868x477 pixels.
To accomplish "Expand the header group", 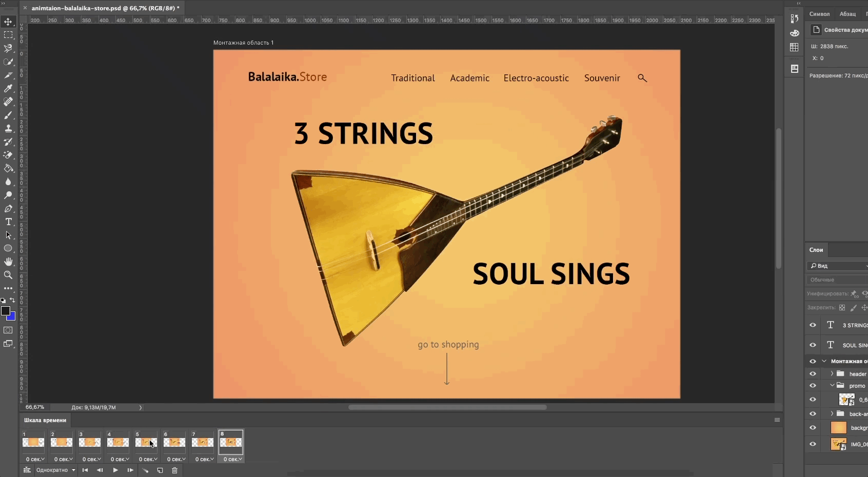I will point(832,374).
